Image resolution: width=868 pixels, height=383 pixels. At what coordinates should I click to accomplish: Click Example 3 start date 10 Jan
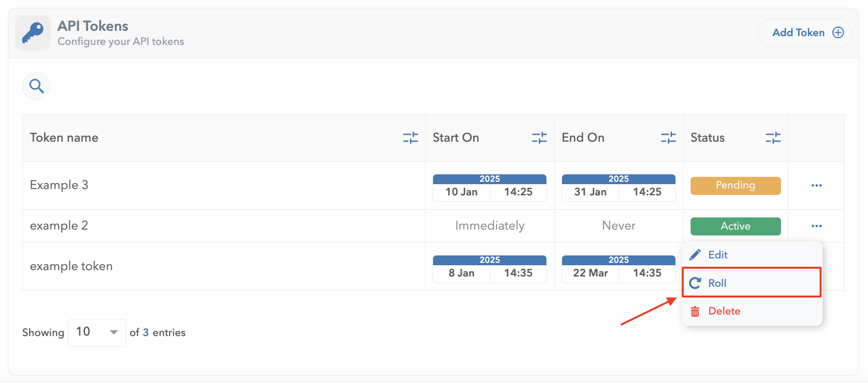[461, 192]
